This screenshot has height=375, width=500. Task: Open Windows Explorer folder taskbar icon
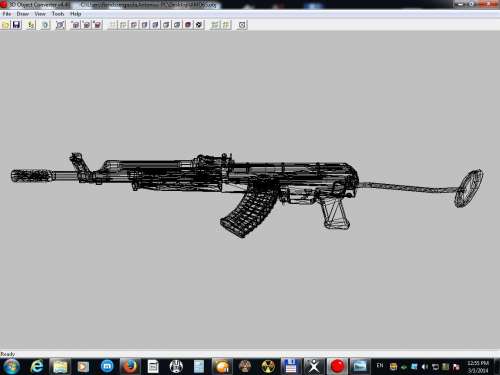60,367
